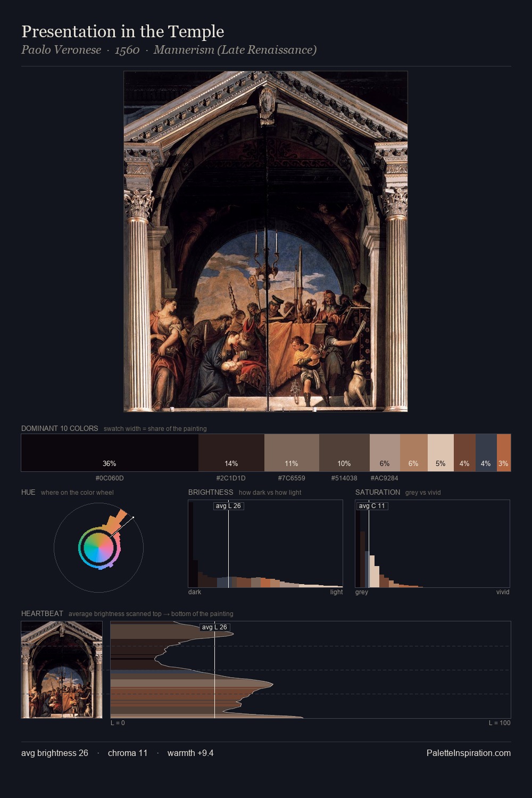Select the slate blue 4% swatch
This screenshot has width=532, height=798.
pos(486,453)
